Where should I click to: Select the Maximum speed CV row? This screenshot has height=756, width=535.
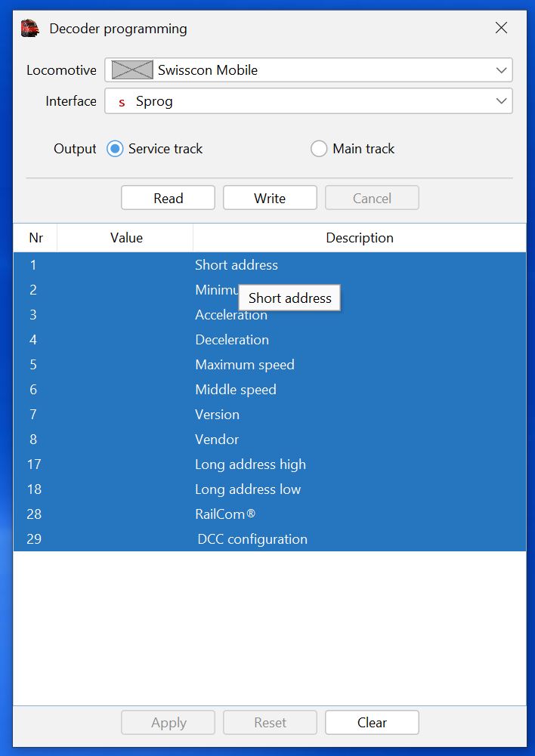click(244, 365)
